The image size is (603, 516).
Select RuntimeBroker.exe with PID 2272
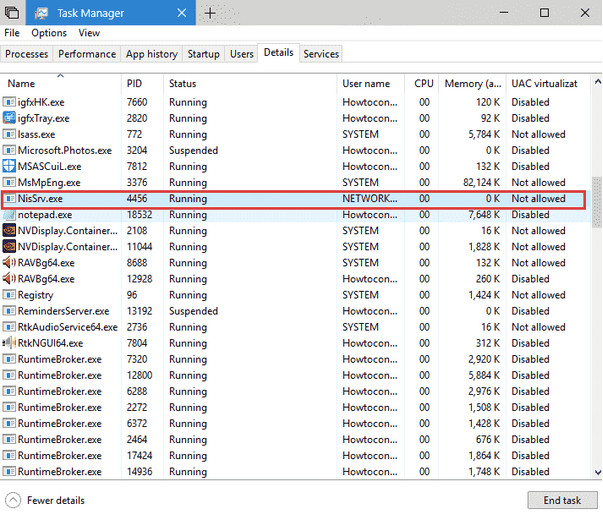tap(294, 407)
